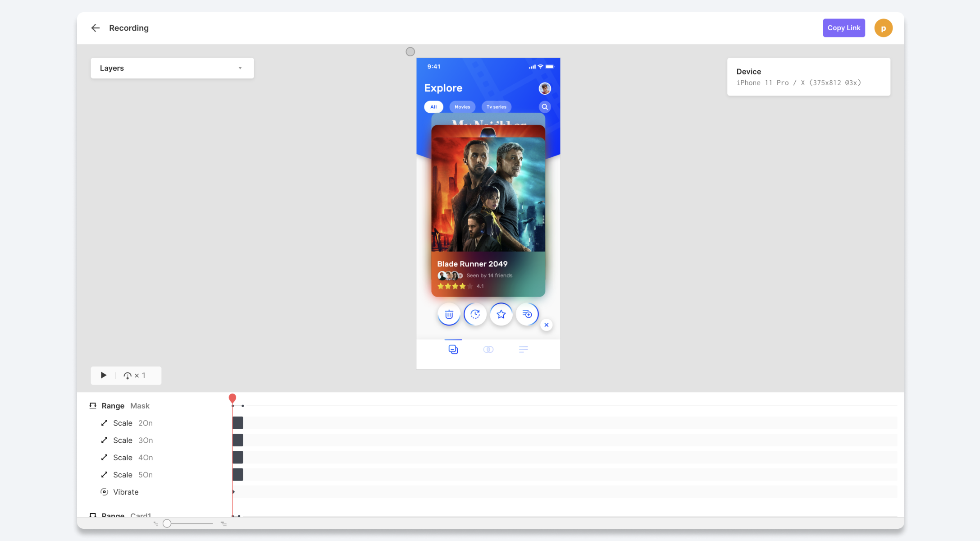Select the Movies filter tab
980x541 pixels.
[x=462, y=107]
